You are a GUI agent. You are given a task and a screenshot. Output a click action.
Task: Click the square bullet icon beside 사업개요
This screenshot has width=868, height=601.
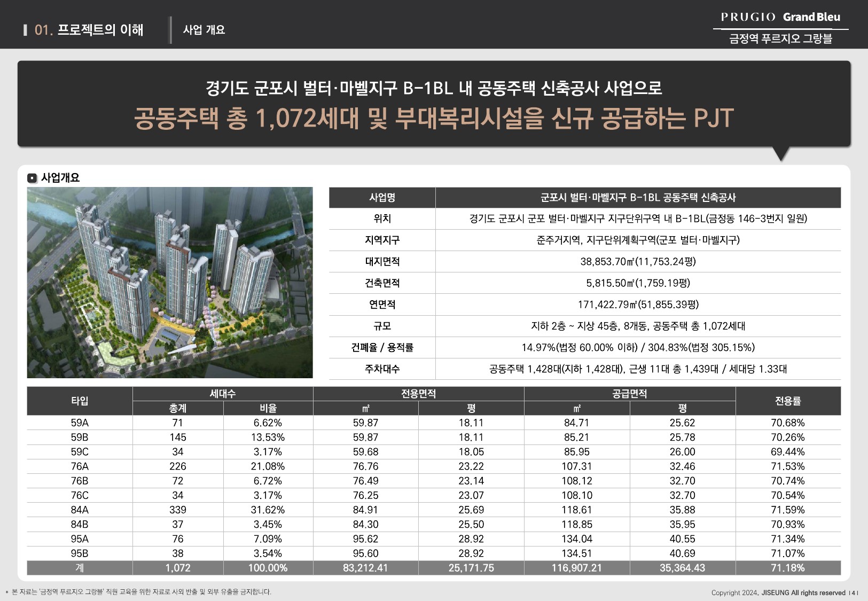33,178
